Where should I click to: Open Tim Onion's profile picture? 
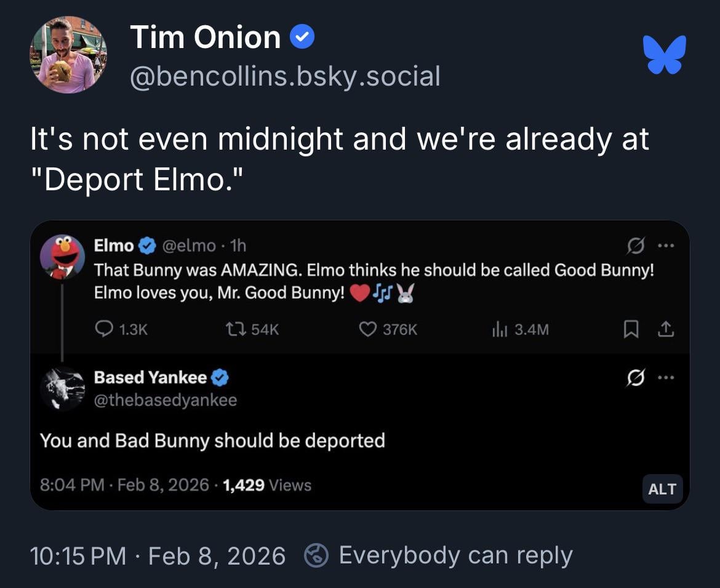[68, 55]
